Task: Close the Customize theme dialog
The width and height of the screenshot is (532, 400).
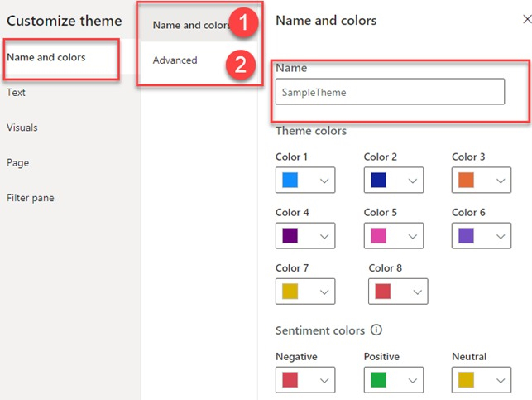Action: (527, 19)
